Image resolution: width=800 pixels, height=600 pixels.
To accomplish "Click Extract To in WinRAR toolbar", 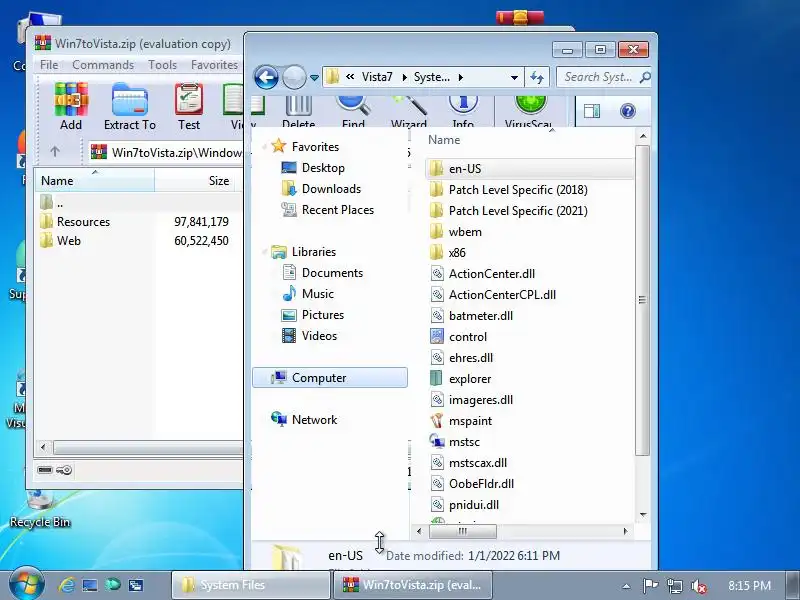I will coord(130,106).
